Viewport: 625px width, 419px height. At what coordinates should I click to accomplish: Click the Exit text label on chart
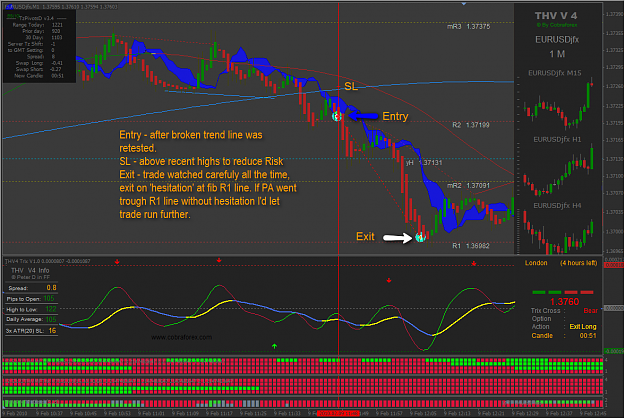(x=365, y=237)
